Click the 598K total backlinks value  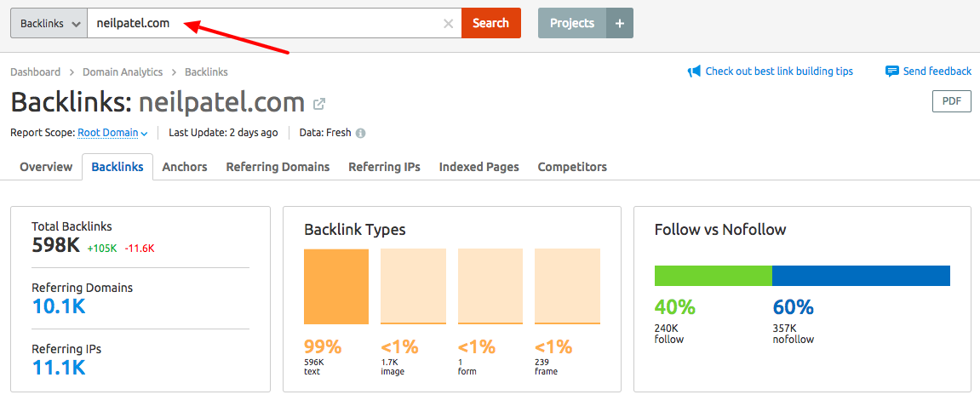(x=55, y=246)
